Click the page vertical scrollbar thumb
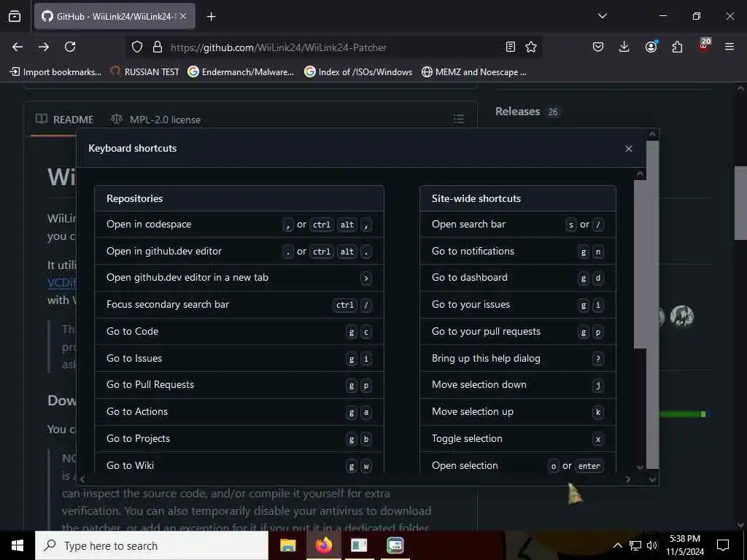The image size is (747, 560). pos(740,203)
